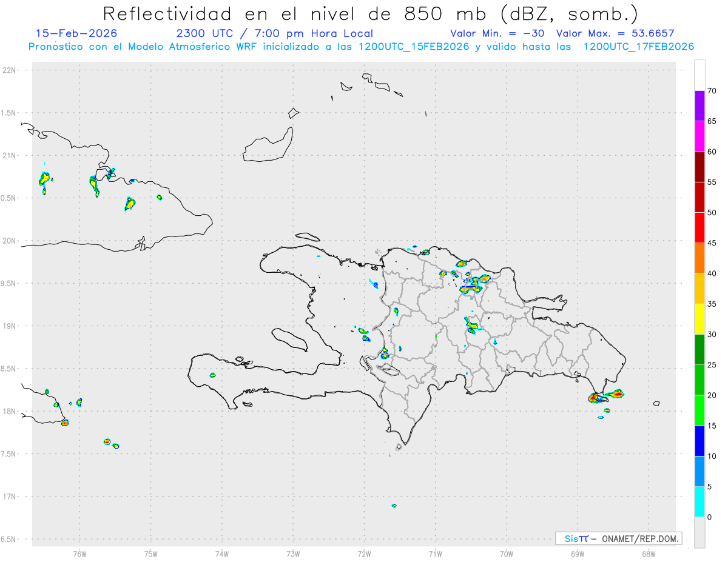Click the '74W' longitude label
Screen dimensions: 728x562
click(222, 554)
